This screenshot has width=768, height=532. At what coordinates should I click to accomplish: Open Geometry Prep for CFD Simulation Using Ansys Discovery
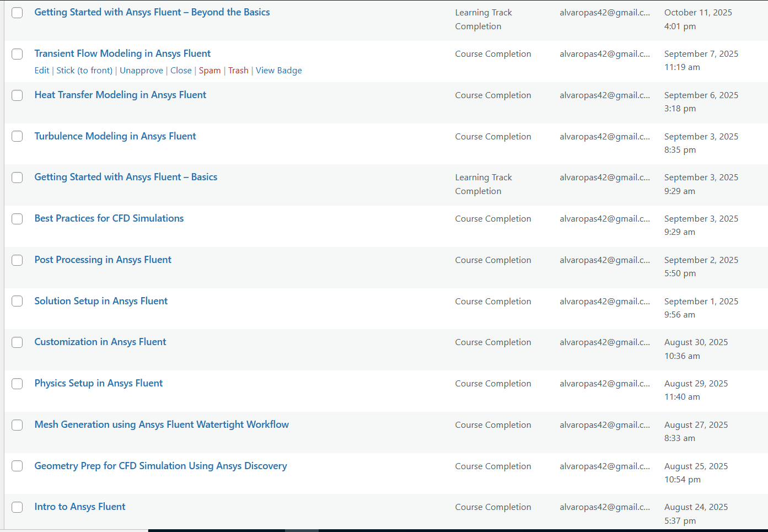coord(160,466)
